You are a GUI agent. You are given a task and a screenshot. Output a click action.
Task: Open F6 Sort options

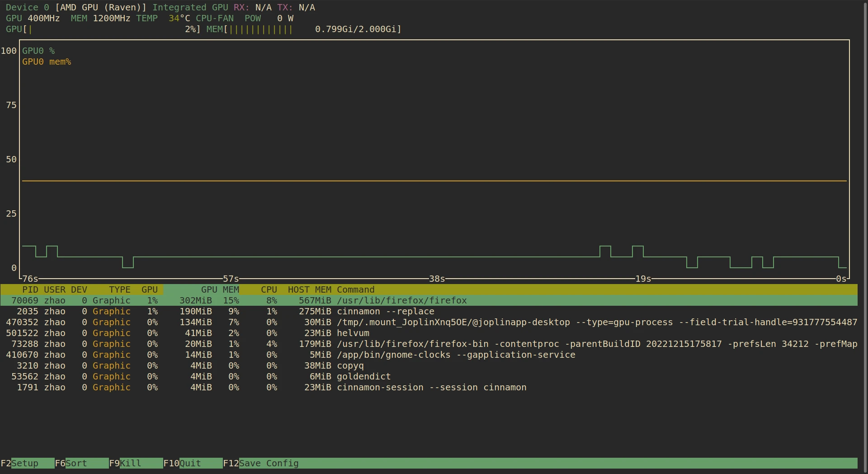click(81, 463)
